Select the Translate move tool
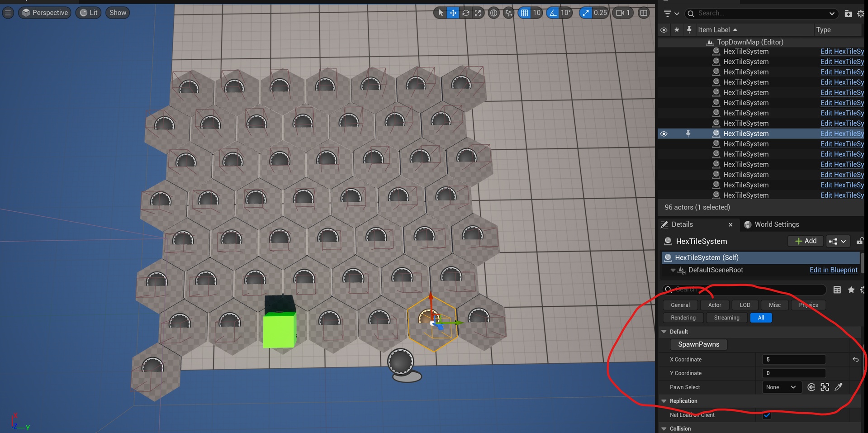Image resolution: width=868 pixels, height=433 pixels. click(x=453, y=13)
